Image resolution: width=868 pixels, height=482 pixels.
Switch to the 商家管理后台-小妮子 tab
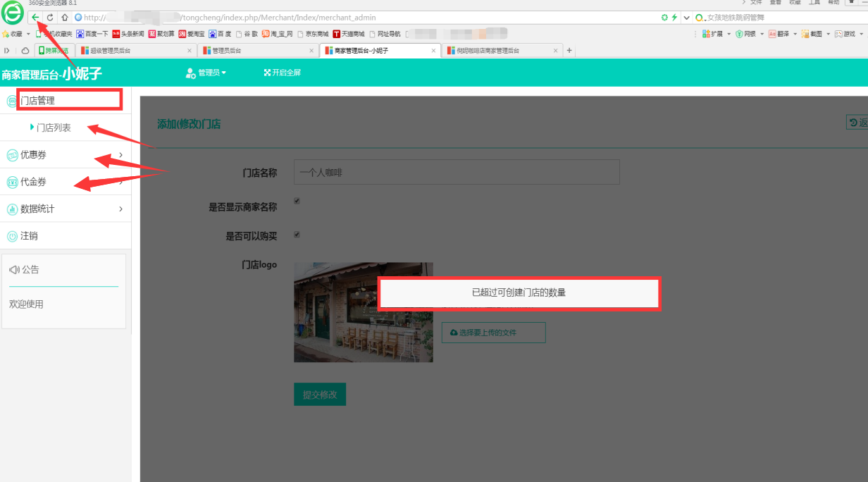(380, 51)
